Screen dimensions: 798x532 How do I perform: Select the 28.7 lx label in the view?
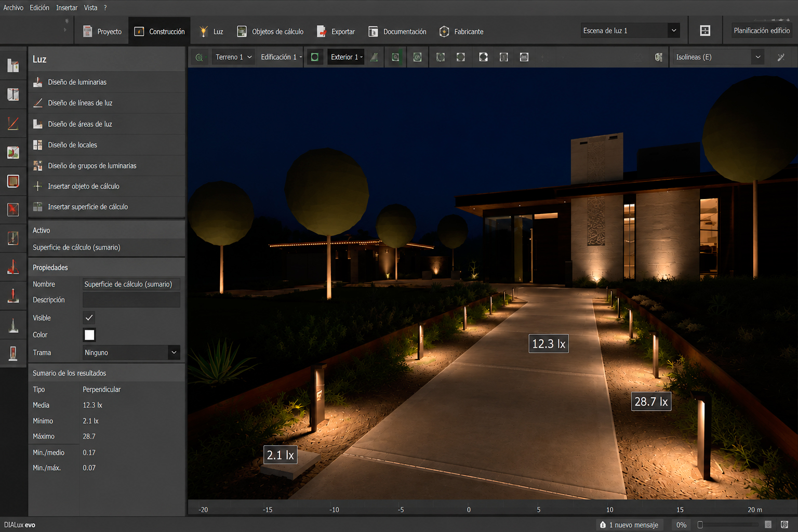tap(651, 402)
